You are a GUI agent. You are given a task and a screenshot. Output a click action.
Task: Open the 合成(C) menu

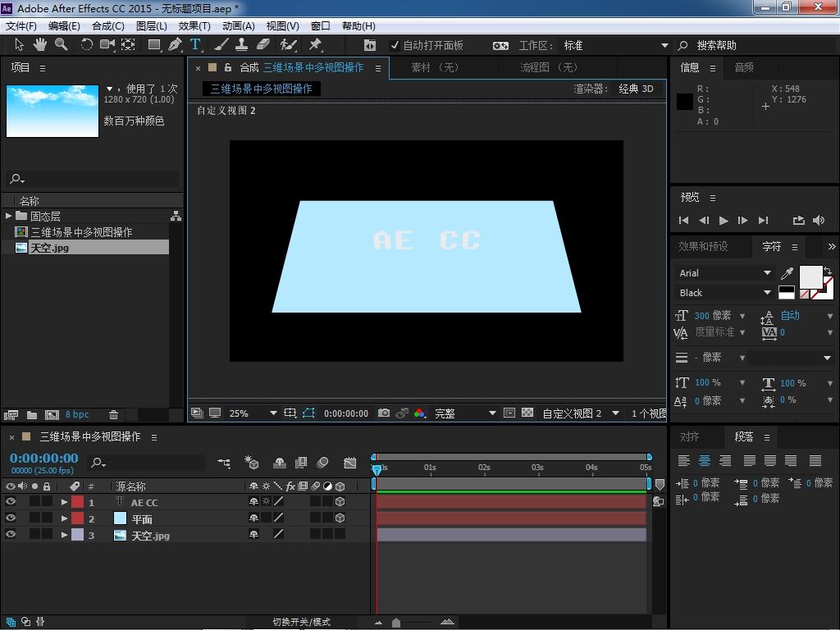(108, 25)
